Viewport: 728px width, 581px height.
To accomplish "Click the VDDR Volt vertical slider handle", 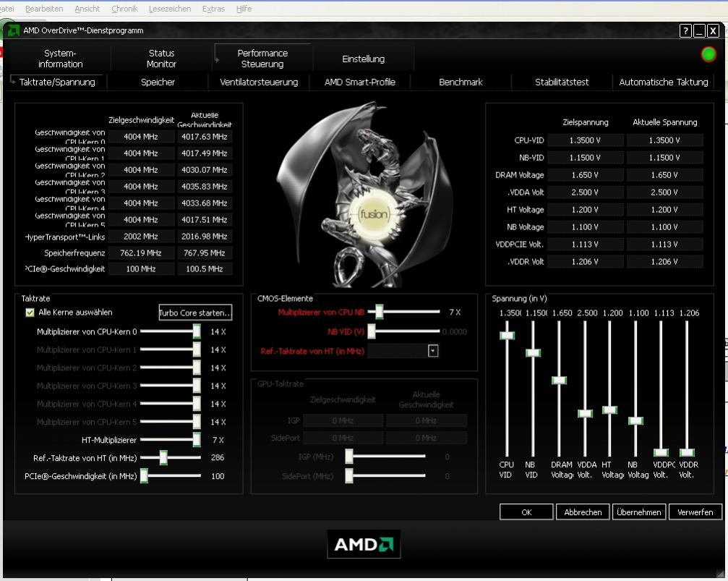I will click(687, 452).
